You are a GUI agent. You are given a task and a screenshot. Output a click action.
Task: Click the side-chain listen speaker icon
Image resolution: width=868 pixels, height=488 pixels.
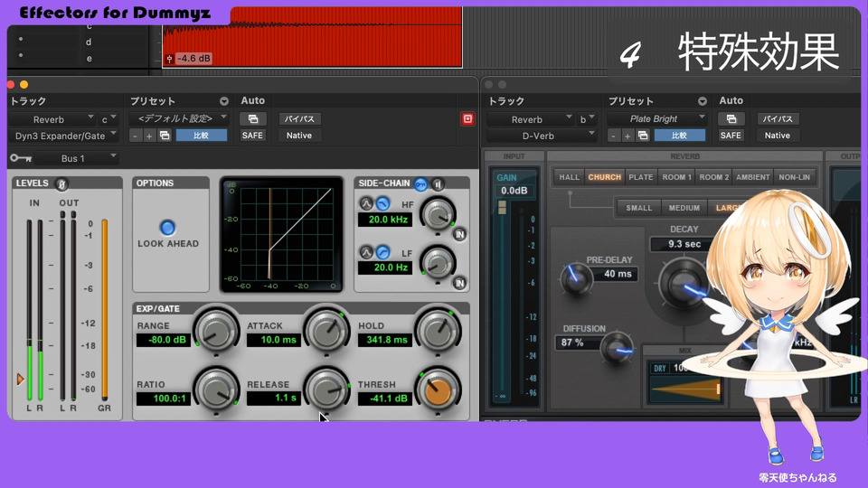[438, 184]
